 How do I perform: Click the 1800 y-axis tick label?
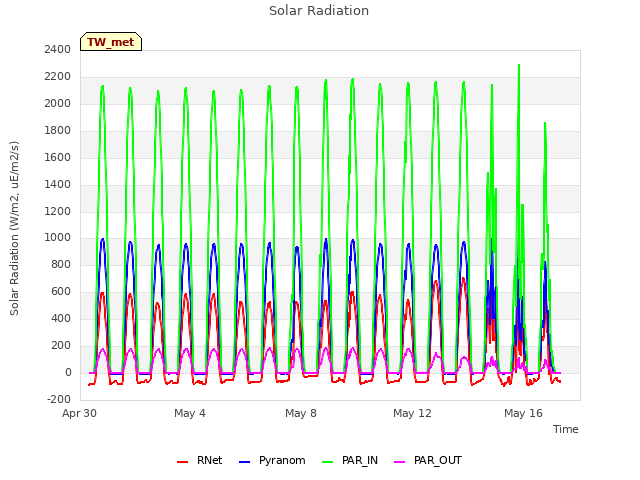(x=58, y=130)
